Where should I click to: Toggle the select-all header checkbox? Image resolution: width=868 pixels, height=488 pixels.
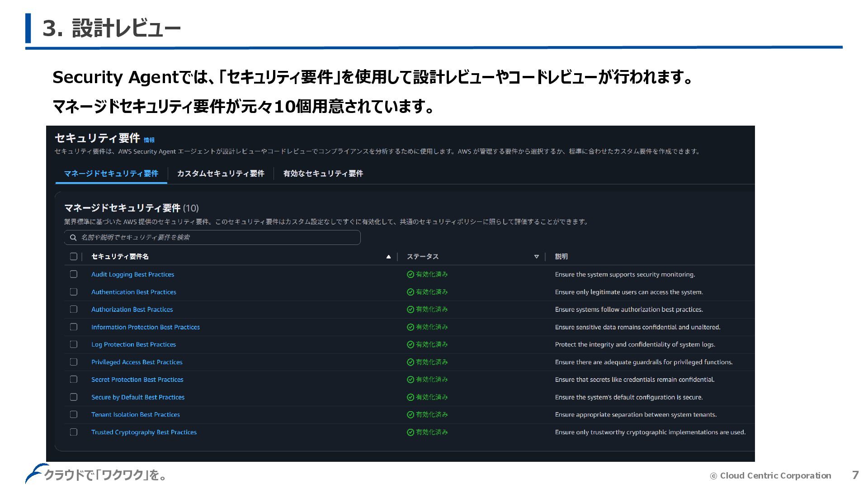pyautogui.click(x=74, y=257)
